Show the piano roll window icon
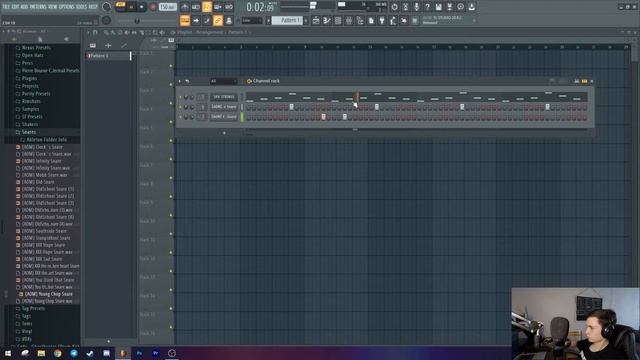Screen dimensions: 640x360 coord(327,20)
